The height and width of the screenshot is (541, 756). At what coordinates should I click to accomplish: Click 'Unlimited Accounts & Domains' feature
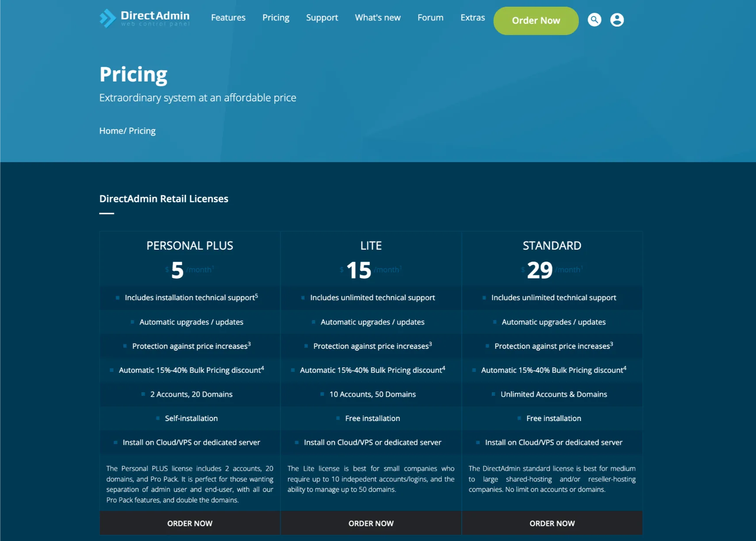[554, 394]
